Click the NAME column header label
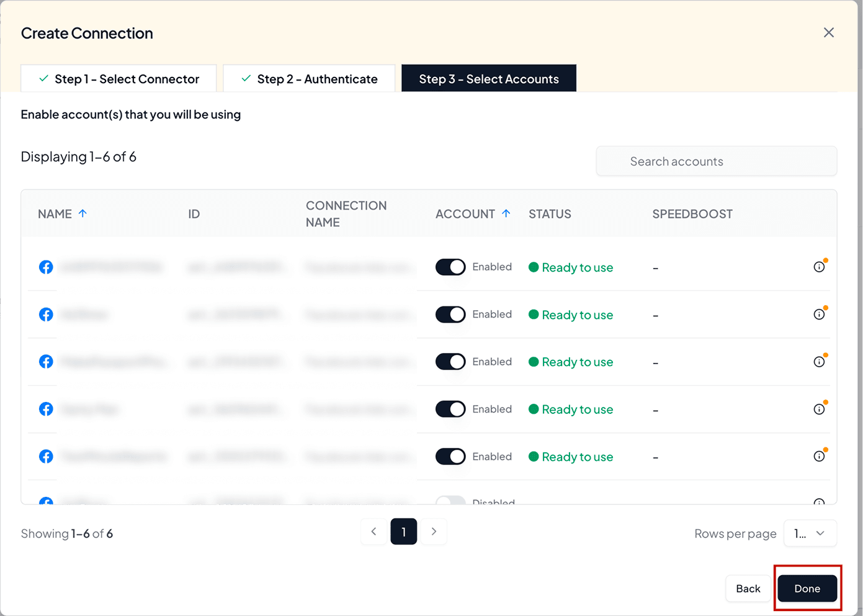Image resolution: width=863 pixels, height=616 pixels. (55, 214)
